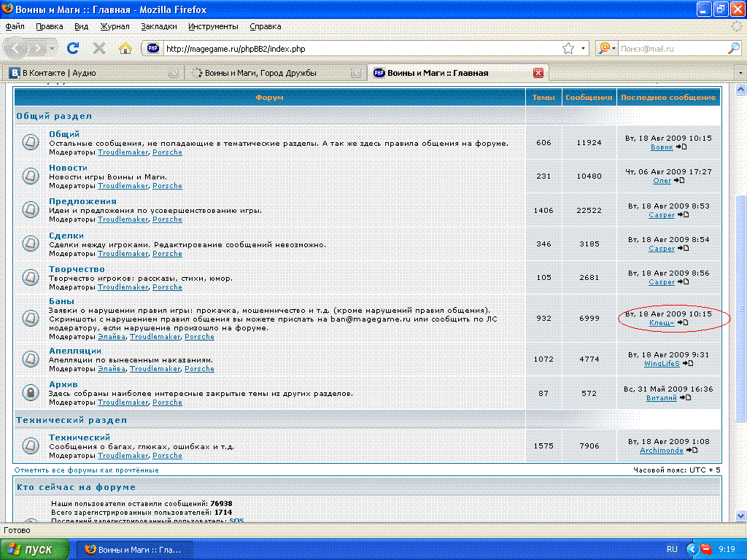Open the Баны forum link
Screen dimensions: 747x560
61,301
